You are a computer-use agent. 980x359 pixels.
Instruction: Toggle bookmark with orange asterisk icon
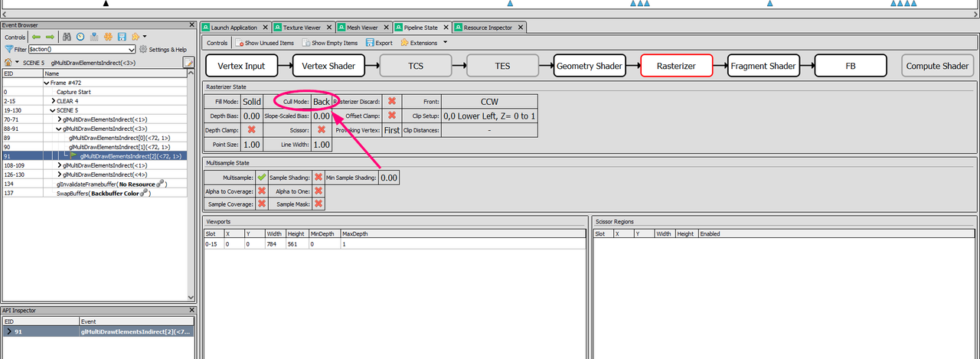(x=108, y=37)
